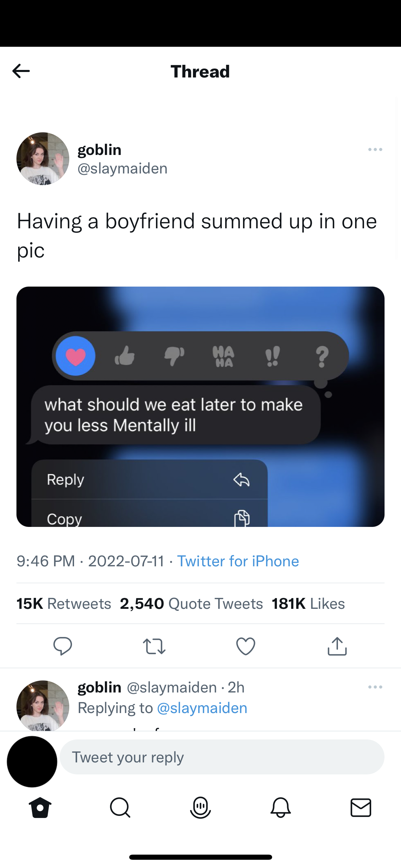Open the @slaymaiden mention in the reply

point(202,708)
